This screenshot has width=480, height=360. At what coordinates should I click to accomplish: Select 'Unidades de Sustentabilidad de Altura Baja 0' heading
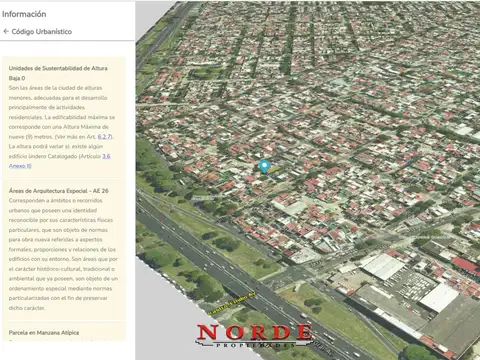(x=58, y=73)
